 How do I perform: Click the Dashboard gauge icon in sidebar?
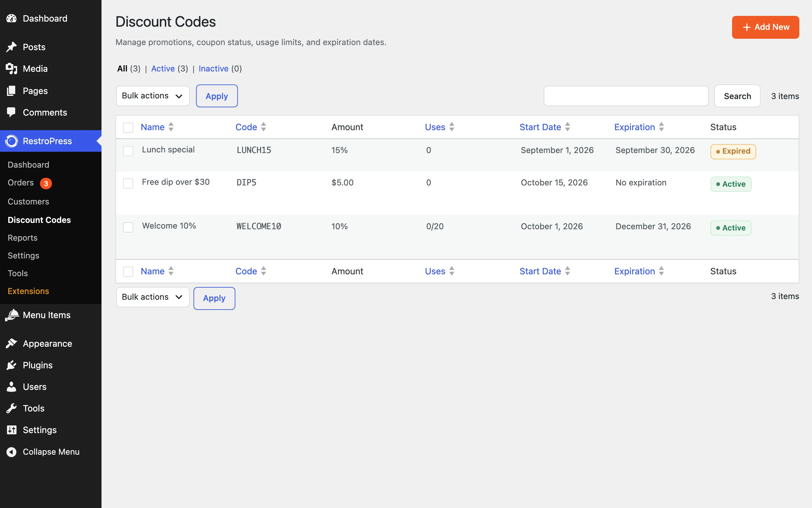[11, 18]
